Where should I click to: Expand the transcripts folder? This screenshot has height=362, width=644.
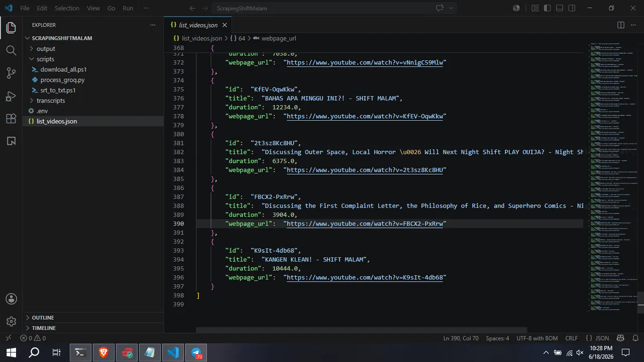(x=93, y=101)
